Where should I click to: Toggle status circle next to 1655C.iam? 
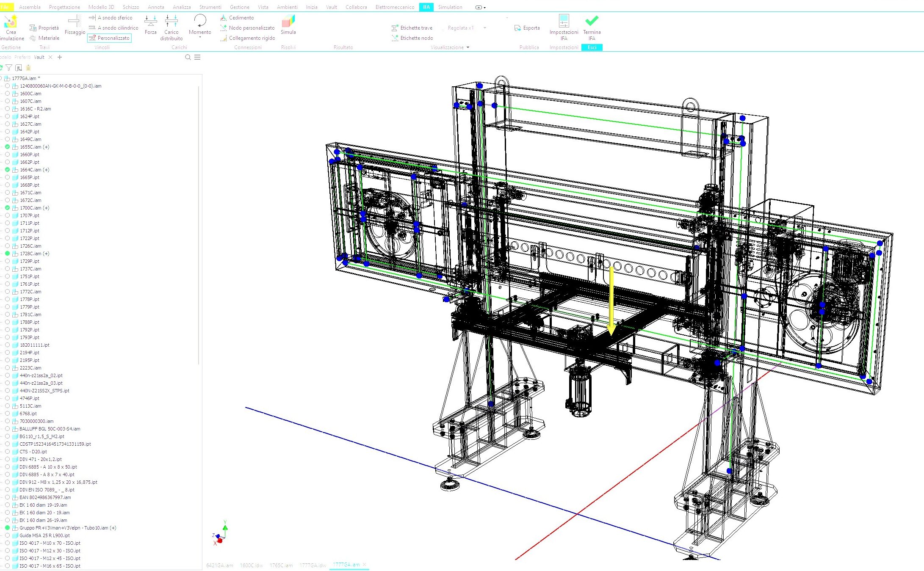(x=7, y=147)
